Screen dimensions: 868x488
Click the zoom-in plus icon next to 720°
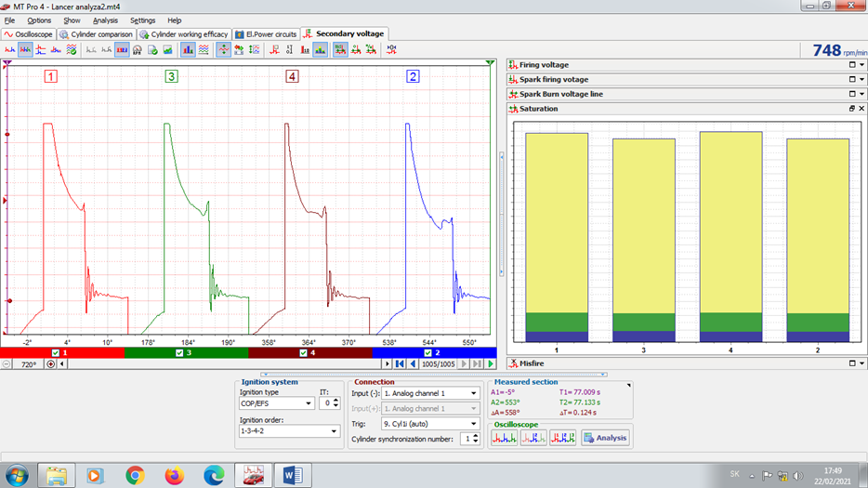click(x=51, y=364)
